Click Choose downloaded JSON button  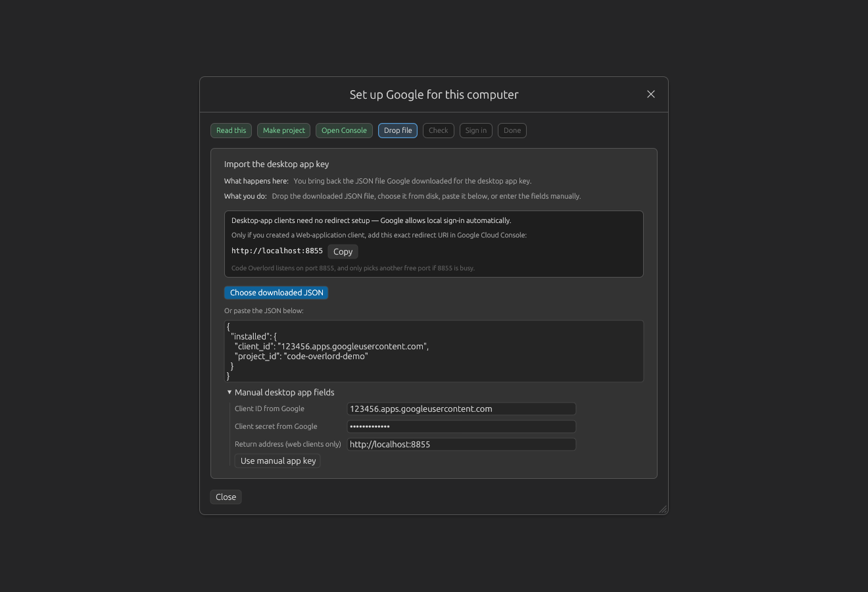click(x=276, y=293)
